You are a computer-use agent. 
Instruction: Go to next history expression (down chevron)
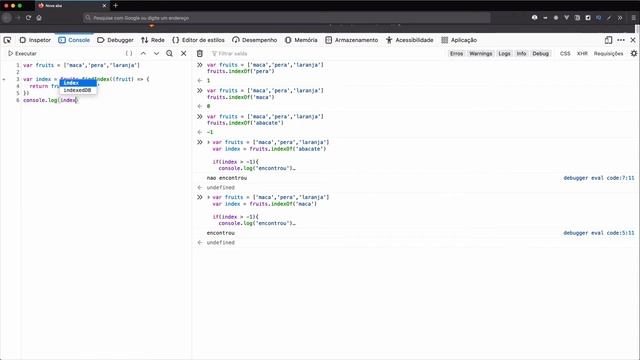point(156,53)
